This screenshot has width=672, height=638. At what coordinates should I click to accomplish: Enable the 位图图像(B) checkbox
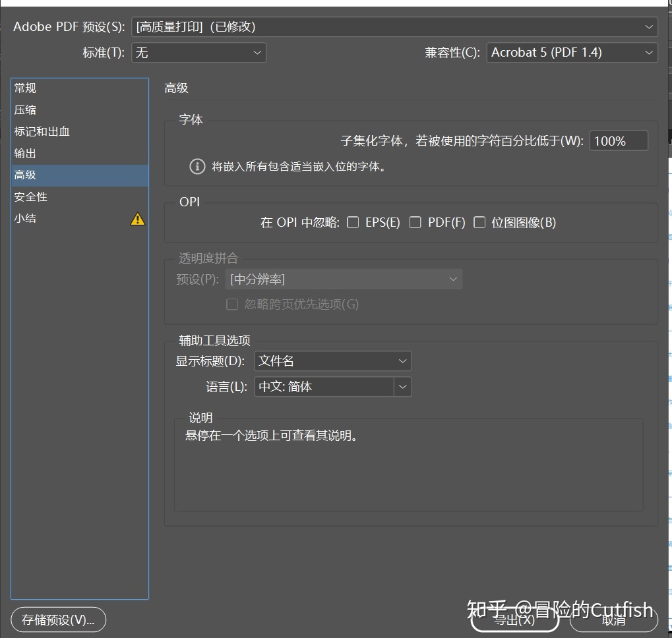tap(479, 222)
